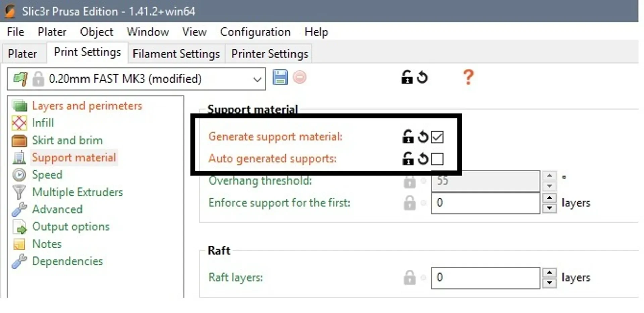Decrease the Raft layers spinner value
This screenshot has width=644, height=313.
[549, 283]
